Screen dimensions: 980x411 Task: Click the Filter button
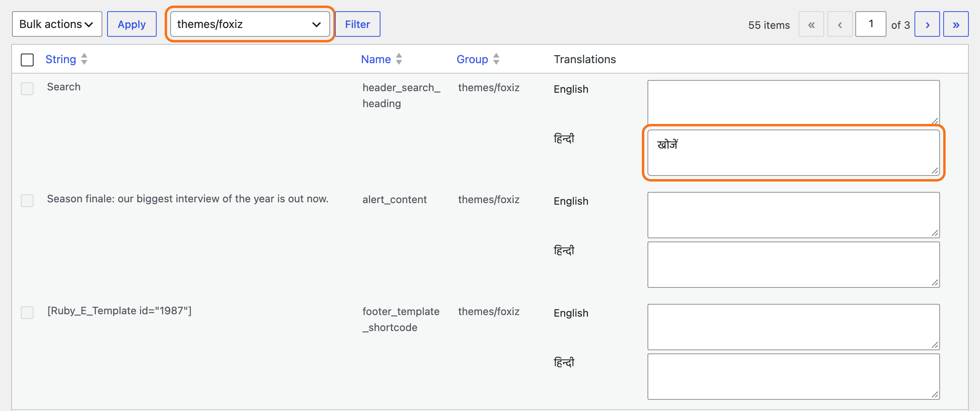[x=357, y=24]
